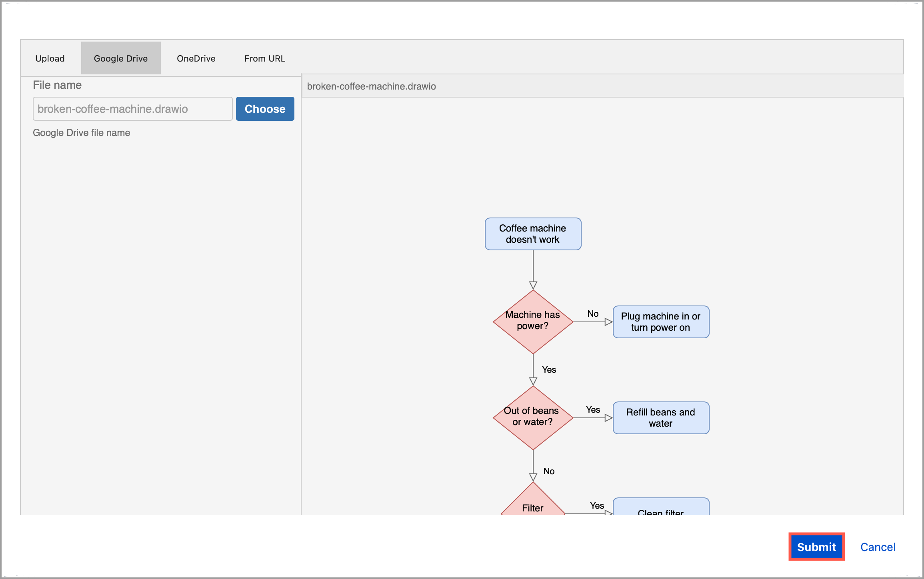This screenshot has width=924, height=579.
Task: Click the 'Yes' label between power and beans decisions
Action: point(549,369)
